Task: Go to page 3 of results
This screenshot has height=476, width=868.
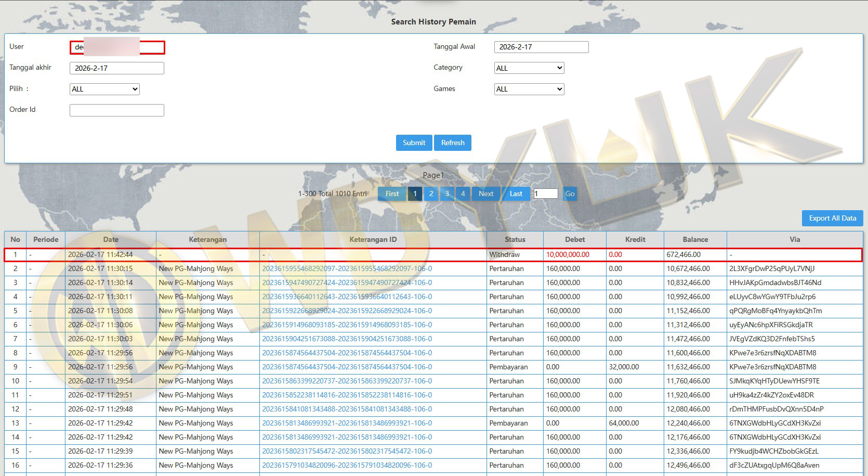Action: [447, 194]
